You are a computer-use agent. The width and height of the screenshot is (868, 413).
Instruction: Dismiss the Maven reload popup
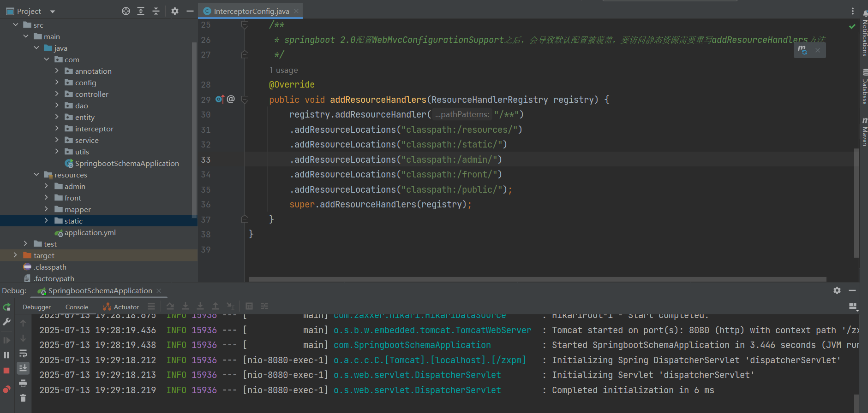click(818, 50)
